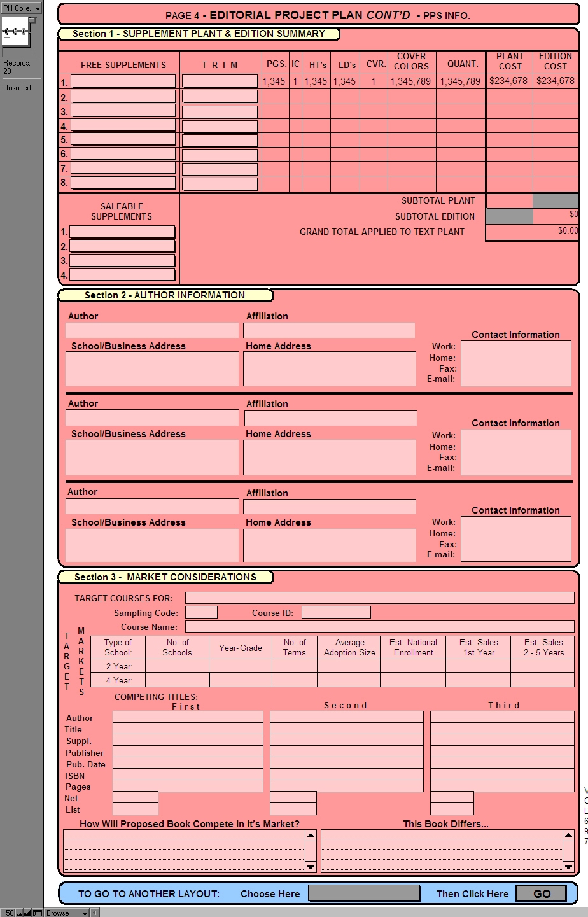Click the third Author name field

[x=152, y=507]
